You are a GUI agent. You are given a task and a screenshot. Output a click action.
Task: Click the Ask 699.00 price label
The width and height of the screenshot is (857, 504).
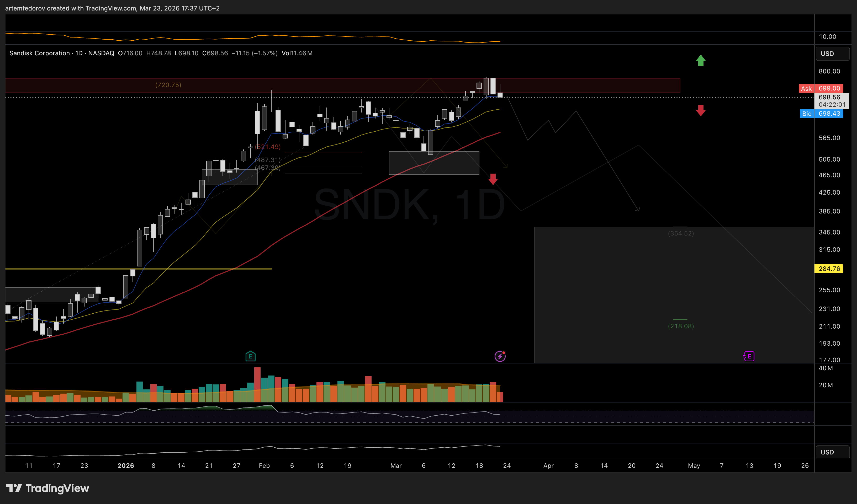821,88
